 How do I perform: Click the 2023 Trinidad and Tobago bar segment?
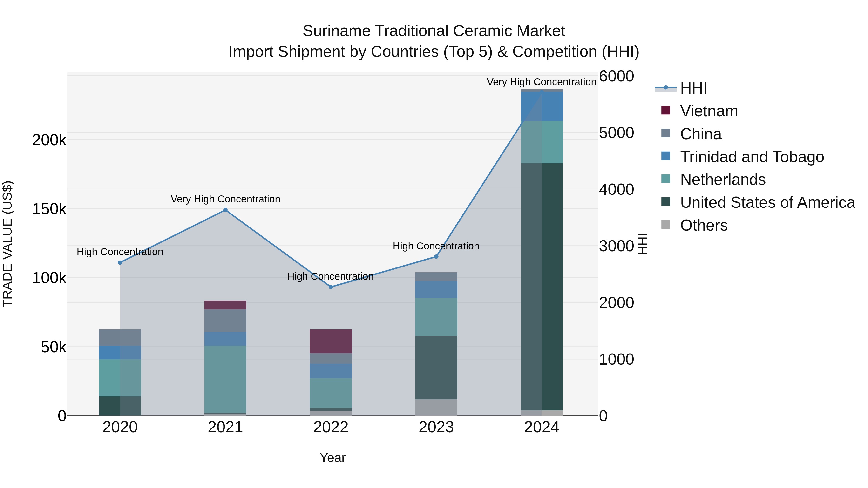coord(436,290)
